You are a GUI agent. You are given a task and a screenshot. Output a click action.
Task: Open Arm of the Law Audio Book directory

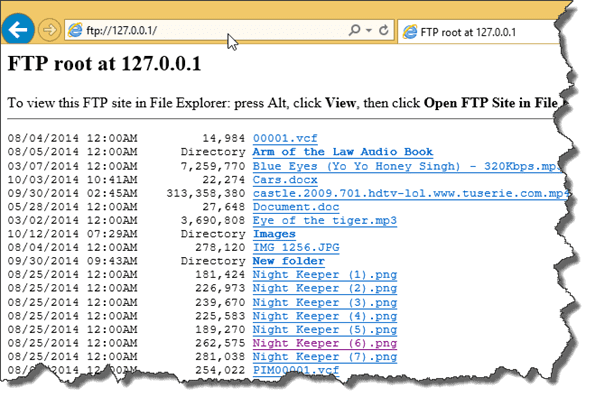coord(343,152)
